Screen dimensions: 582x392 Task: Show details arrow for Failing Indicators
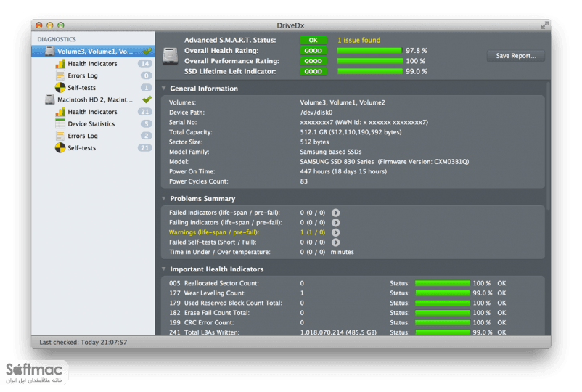[x=335, y=223]
